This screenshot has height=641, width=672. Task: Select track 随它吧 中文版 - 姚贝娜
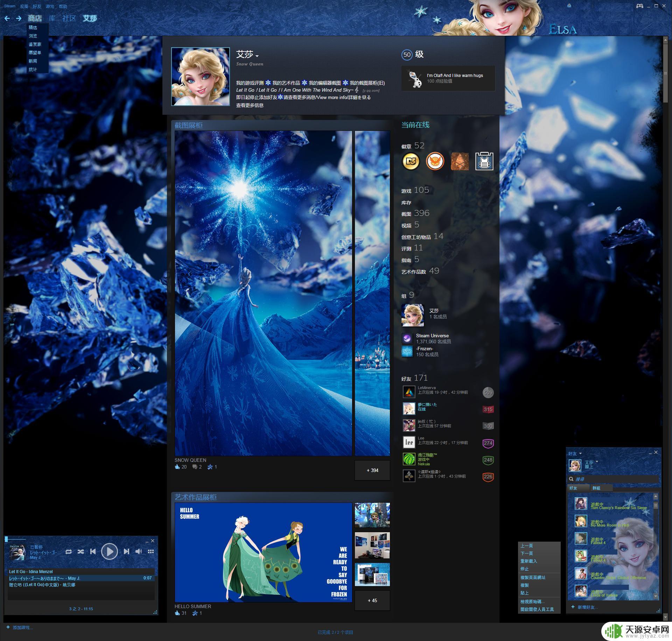(81, 585)
